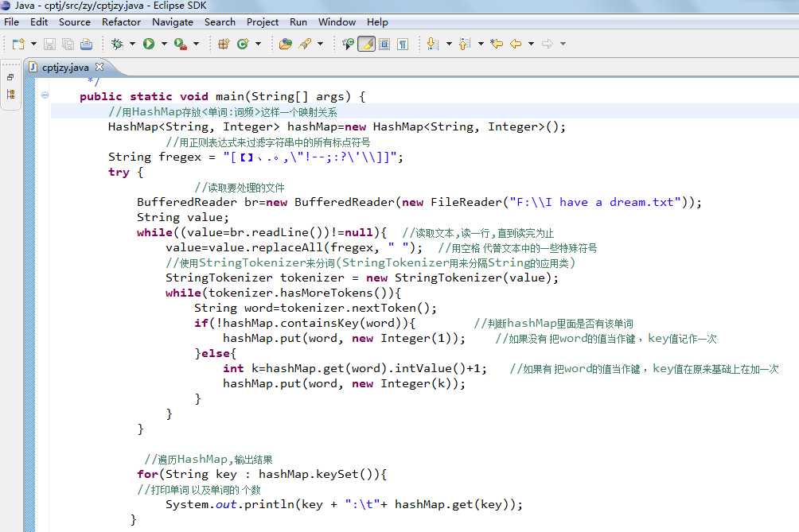Expand the Previous Annotation dropdown arrow
The height and width of the screenshot is (532, 799).
pyautogui.click(x=481, y=45)
